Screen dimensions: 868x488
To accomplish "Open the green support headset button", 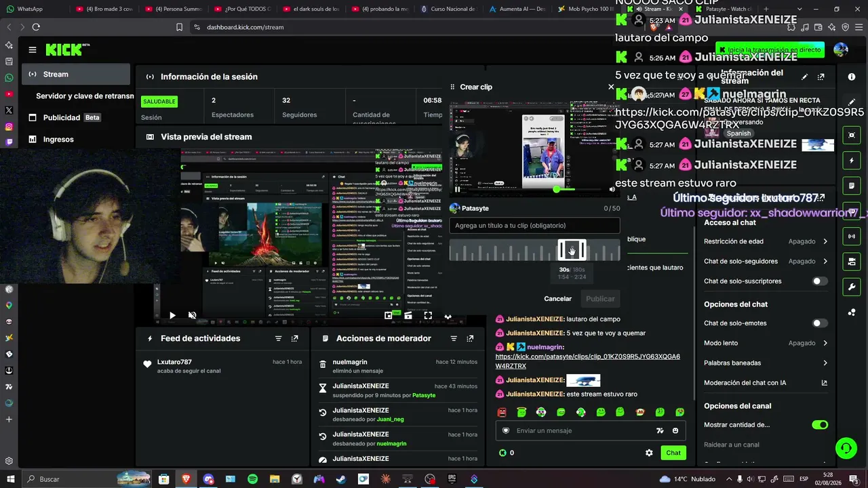I will [846, 447].
